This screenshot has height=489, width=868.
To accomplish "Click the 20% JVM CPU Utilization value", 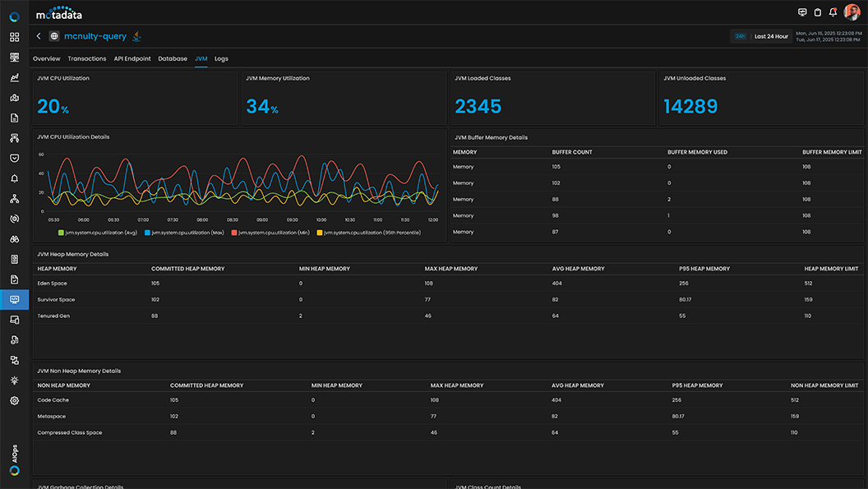I will (53, 106).
